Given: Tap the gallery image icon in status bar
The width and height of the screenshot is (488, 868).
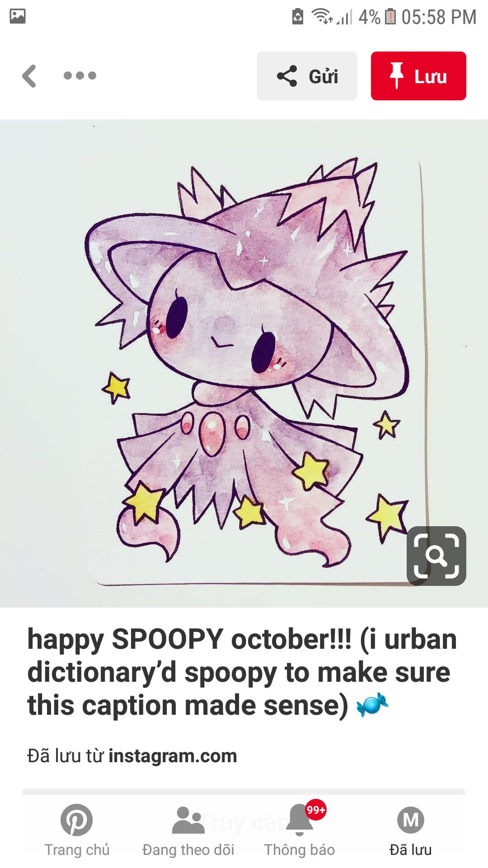Looking at the screenshot, I should coord(18,16).
